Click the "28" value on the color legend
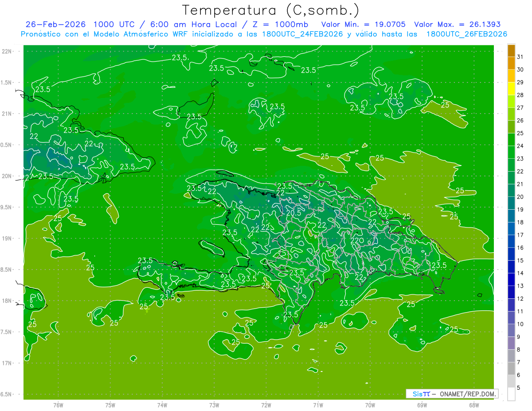The width and height of the screenshot is (532, 411). click(x=520, y=95)
